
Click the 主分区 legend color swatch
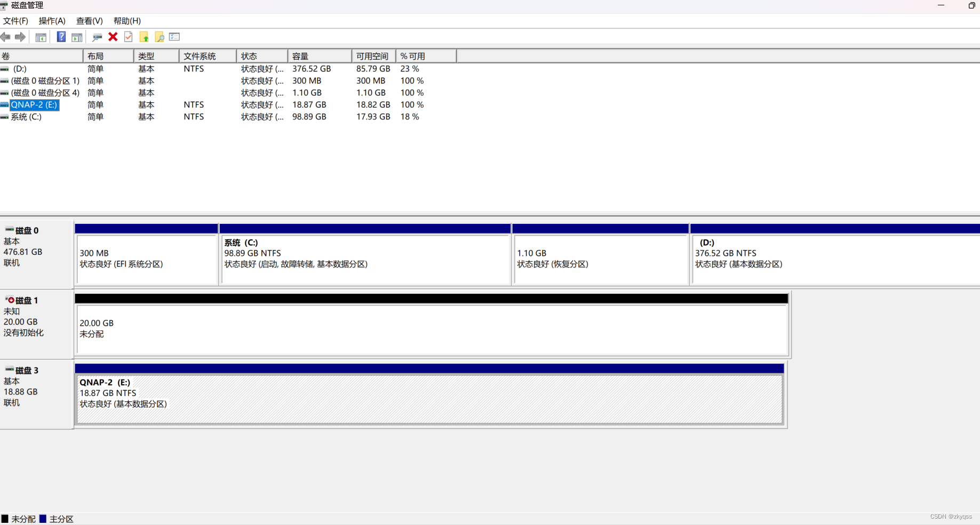point(43,519)
